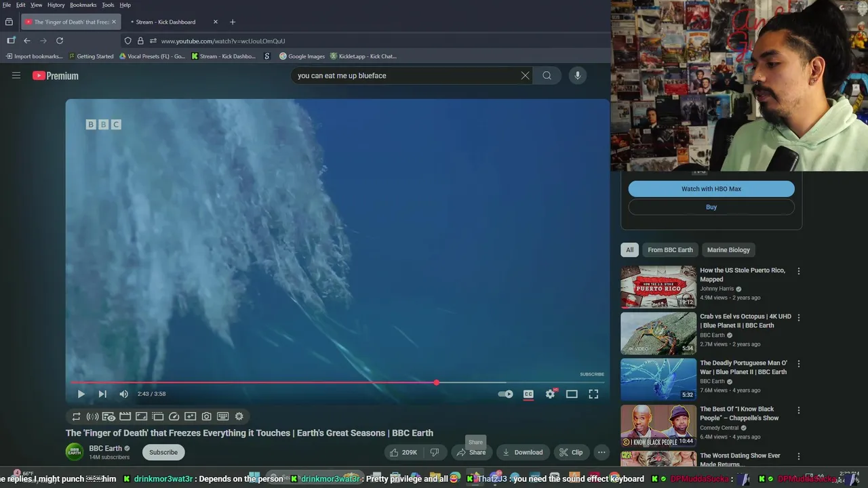
Task: Open the Bookmarks menu
Action: point(83,5)
